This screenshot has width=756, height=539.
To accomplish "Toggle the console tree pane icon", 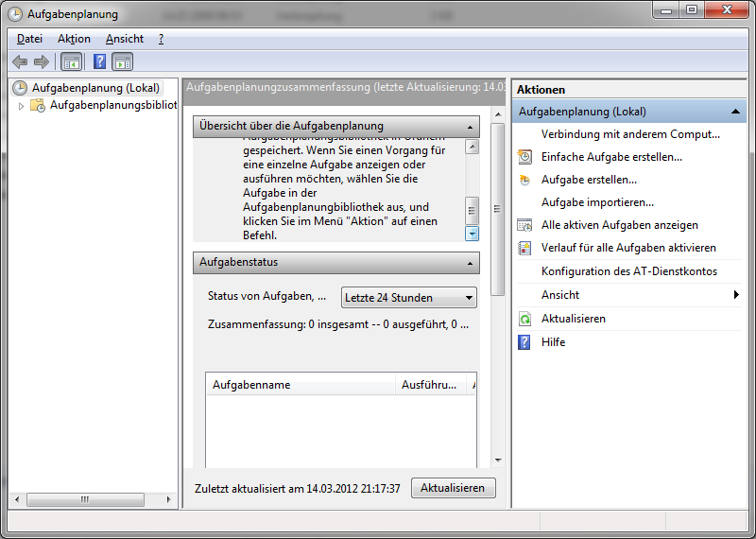I will click(72, 61).
